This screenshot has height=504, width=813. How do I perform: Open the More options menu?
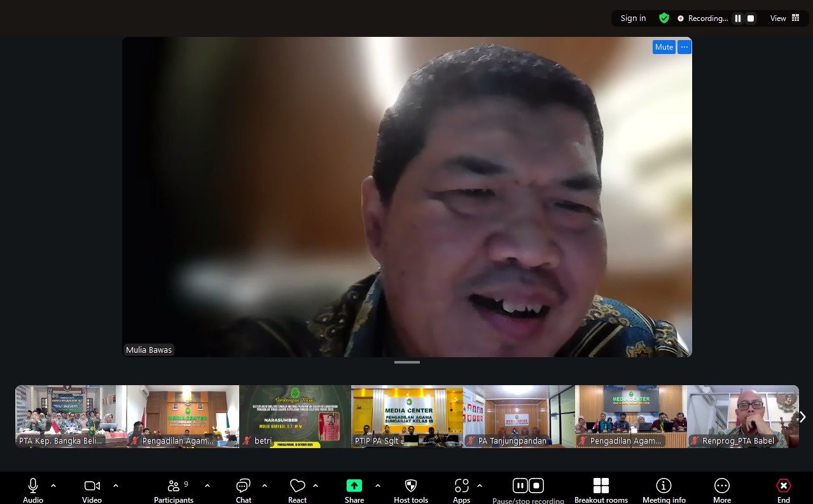point(722,490)
